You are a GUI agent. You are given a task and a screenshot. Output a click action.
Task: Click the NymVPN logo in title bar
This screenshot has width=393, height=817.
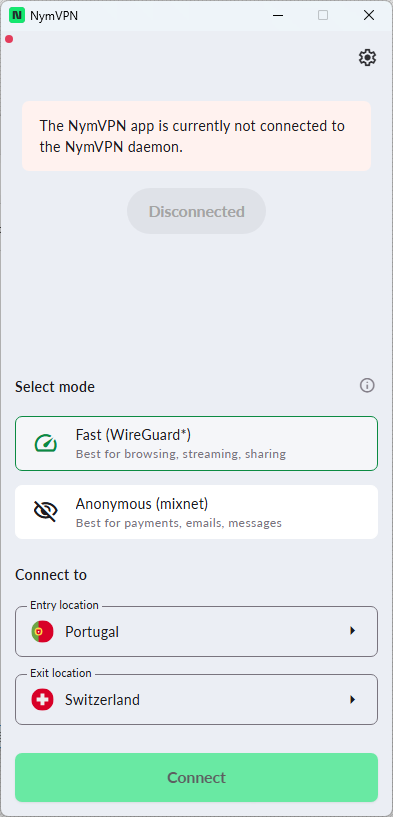[x=17, y=15]
